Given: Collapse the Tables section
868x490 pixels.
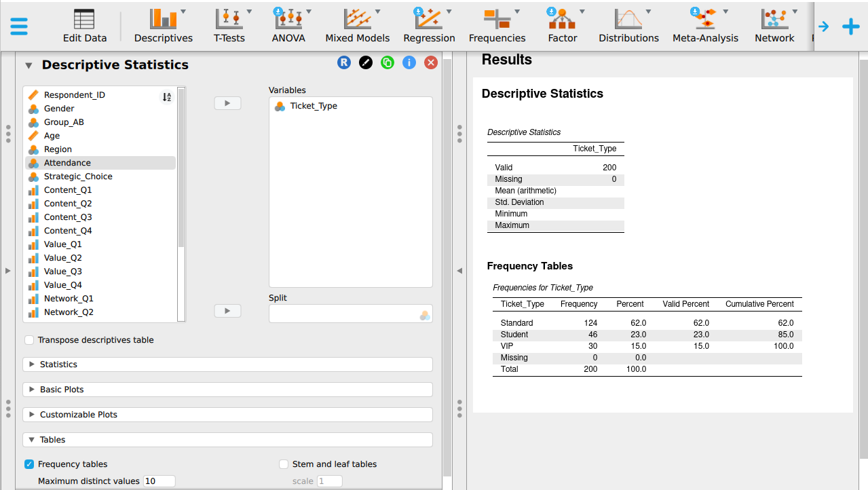Looking at the screenshot, I should (x=228, y=440).
